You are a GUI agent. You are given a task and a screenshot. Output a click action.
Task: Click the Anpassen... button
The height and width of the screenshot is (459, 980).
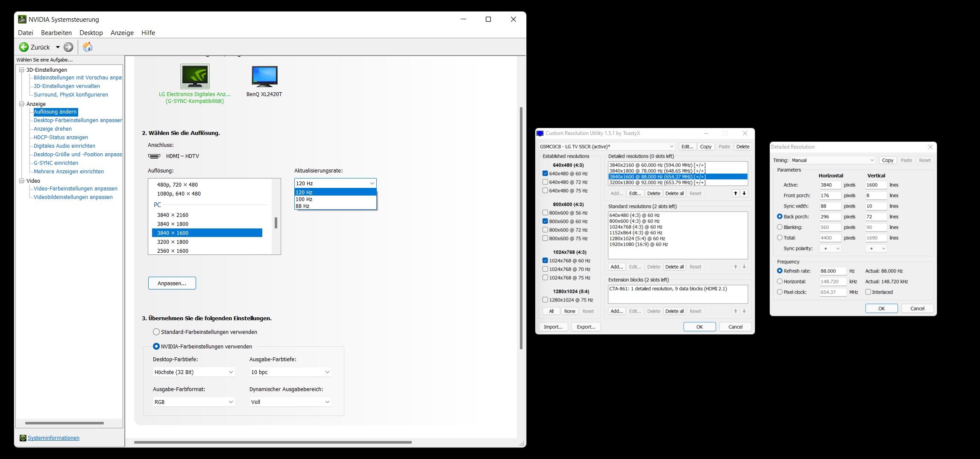[172, 284]
